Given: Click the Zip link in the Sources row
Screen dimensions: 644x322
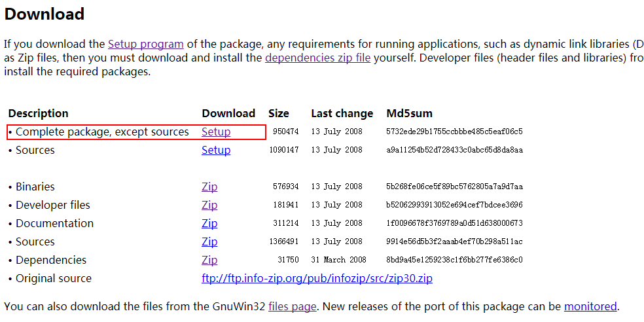Looking at the screenshot, I should [209, 242].
